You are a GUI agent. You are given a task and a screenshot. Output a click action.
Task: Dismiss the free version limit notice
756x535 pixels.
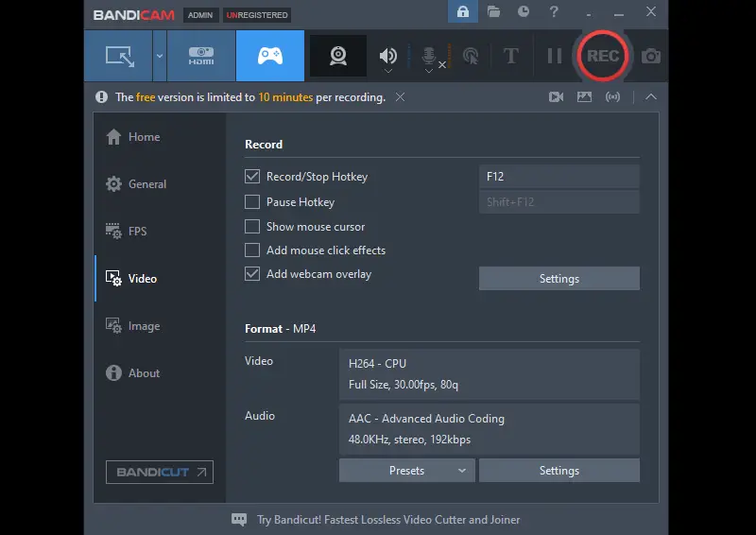pos(400,97)
